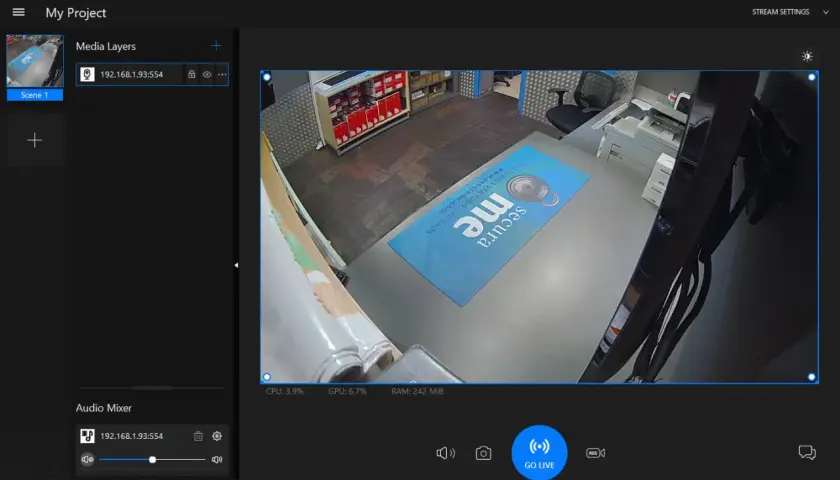Click the top-left resize handle of the preview
Image resolution: width=840 pixels, height=480 pixels.
[267, 77]
